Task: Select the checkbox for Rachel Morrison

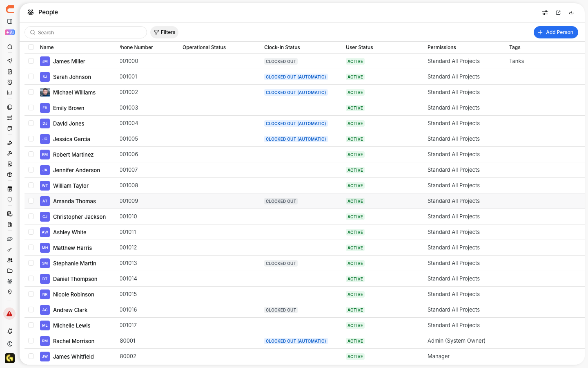Action: click(31, 341)
